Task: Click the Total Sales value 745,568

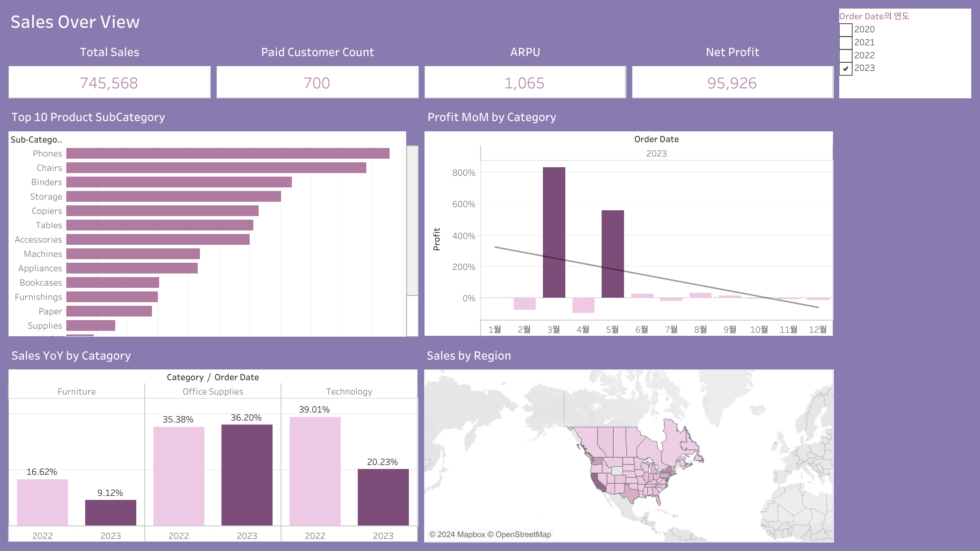Action: [x=109, y=83]
